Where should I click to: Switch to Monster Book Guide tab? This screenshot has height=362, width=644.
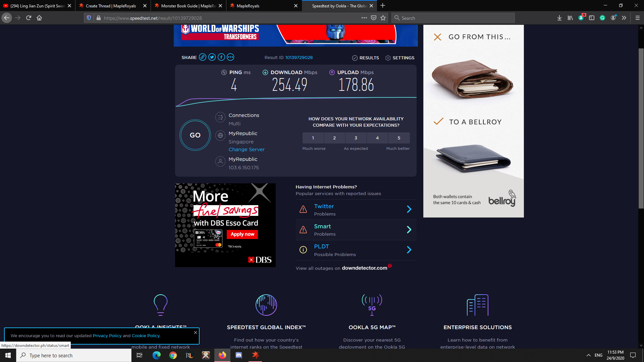pos(188,6)
